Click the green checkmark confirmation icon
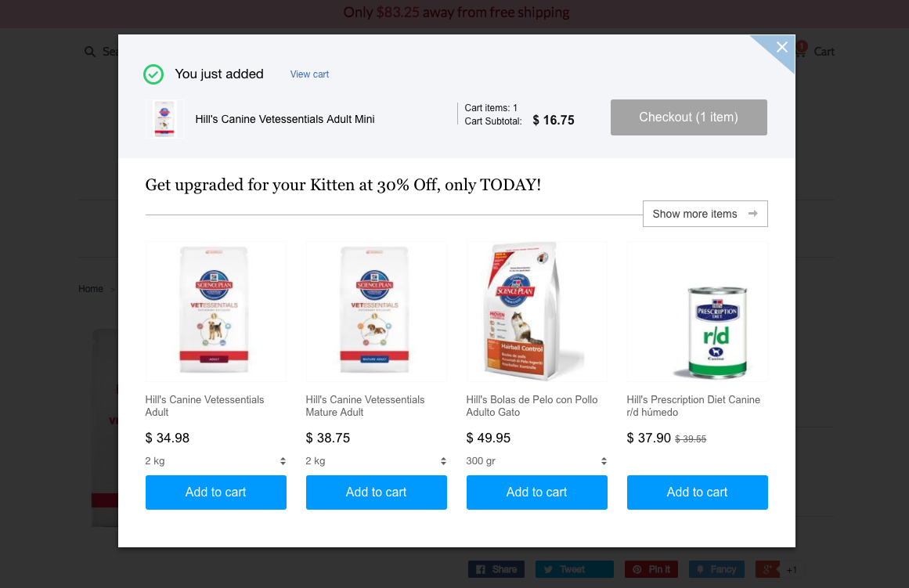 [x=153, y=74]
